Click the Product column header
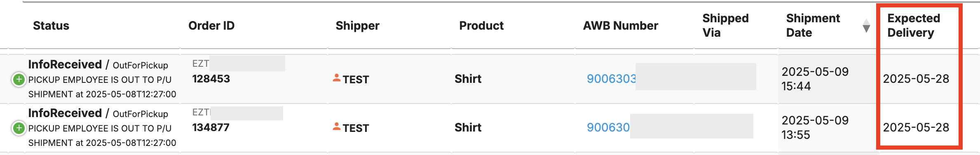Viewport: 980px width, 155px height. click(x=481, y=26)
